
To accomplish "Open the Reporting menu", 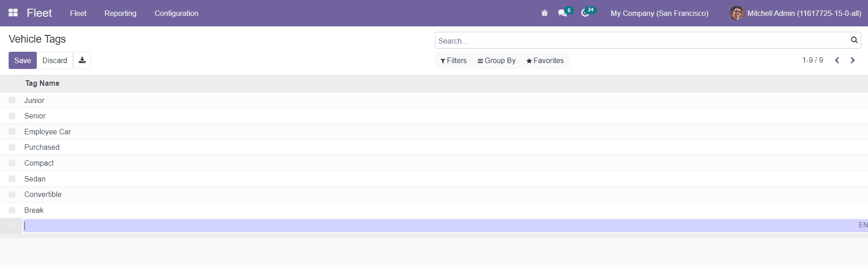I will tap(120, 13).
